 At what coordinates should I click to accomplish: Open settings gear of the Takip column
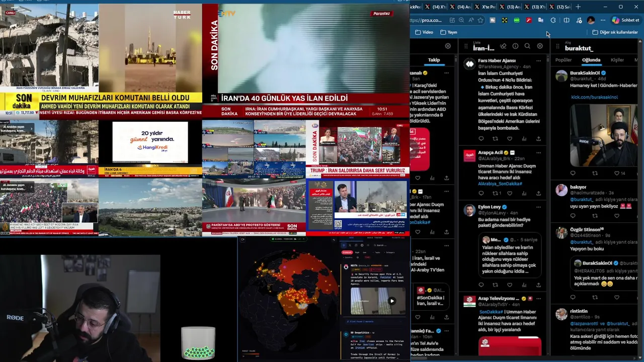point(448,46)
